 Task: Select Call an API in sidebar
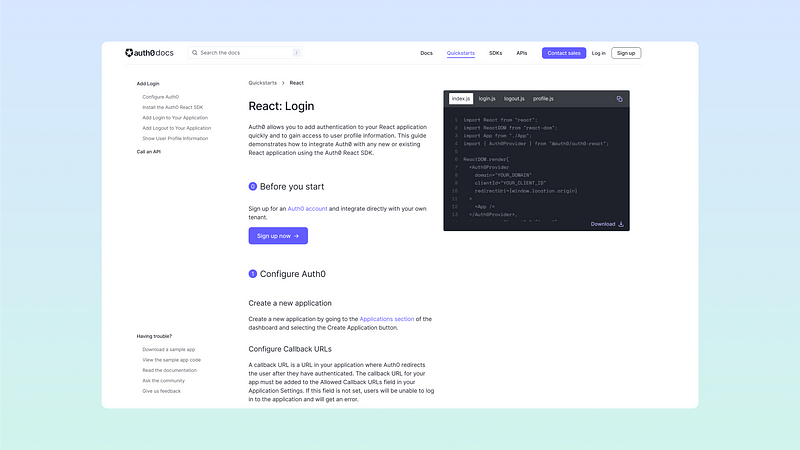[148, 152]
